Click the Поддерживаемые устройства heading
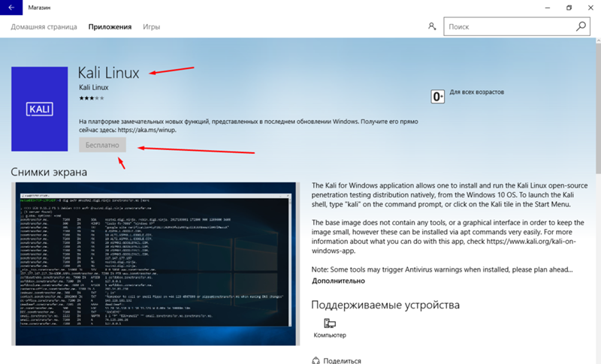601x364 pixels. pos(385,305)
